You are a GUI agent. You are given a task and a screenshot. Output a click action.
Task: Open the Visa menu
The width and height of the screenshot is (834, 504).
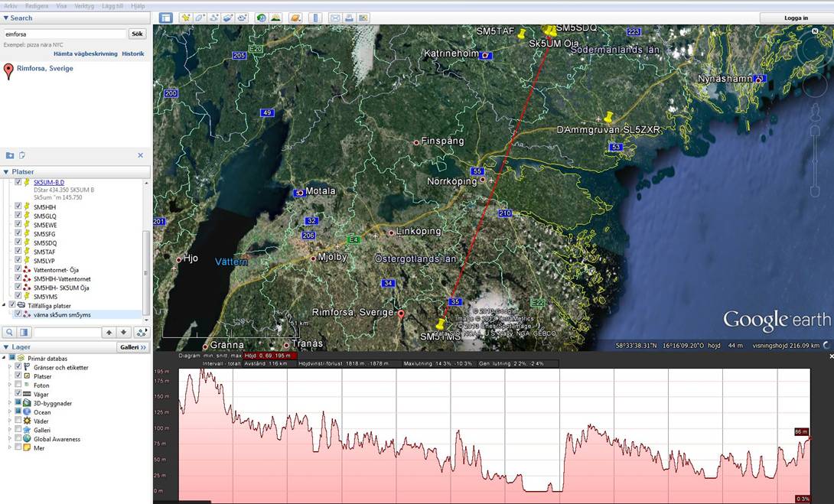(x=61, y=6)
